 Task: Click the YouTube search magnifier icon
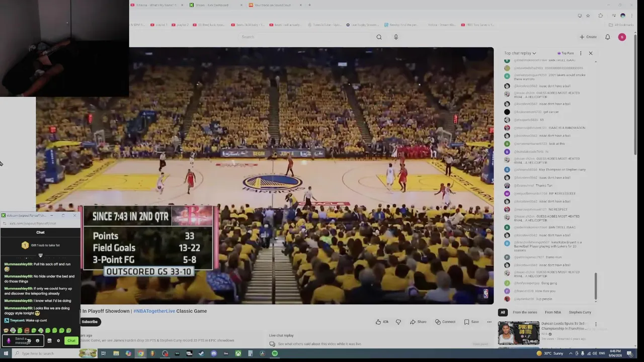(379, 37)
